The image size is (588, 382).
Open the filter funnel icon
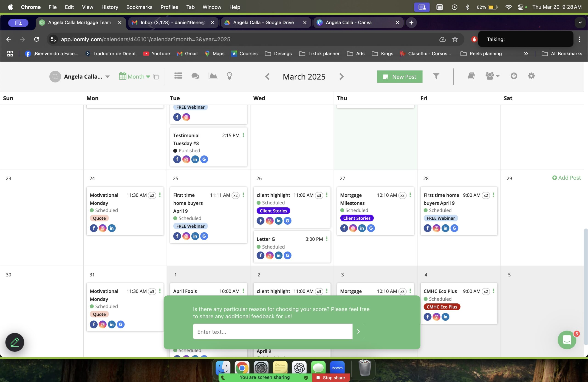436,76
